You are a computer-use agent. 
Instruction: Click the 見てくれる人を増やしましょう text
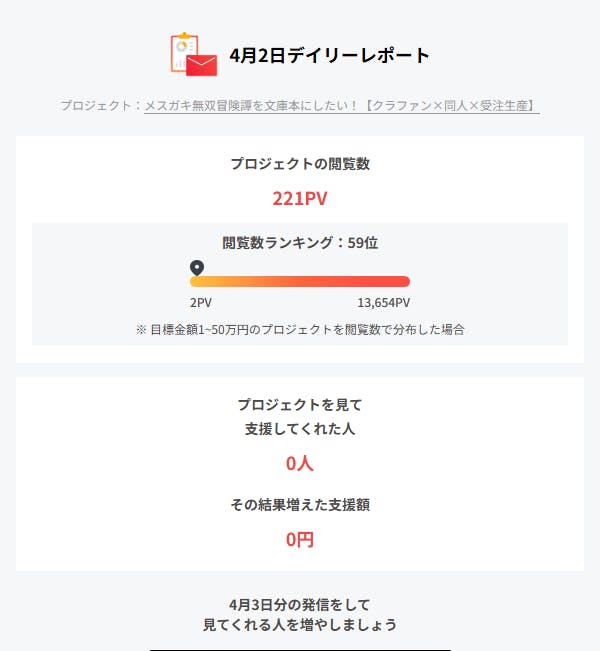point(300,625)
